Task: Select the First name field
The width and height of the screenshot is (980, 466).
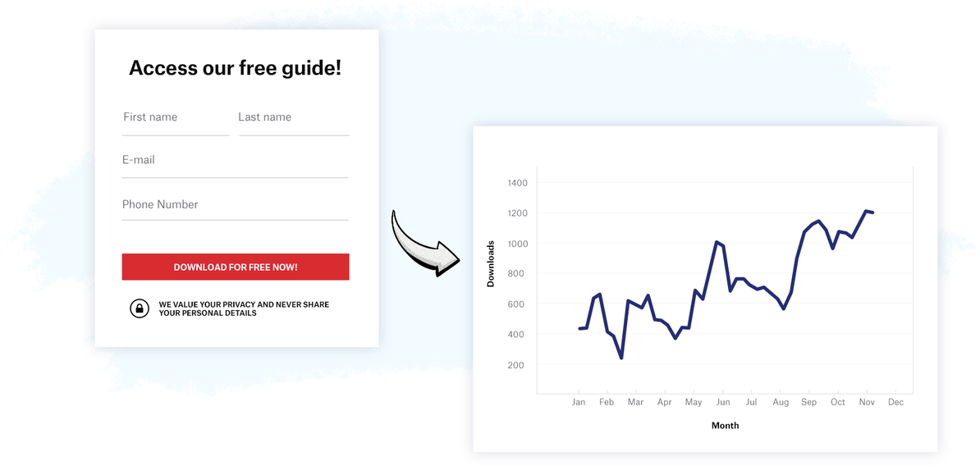Action: 176,120
